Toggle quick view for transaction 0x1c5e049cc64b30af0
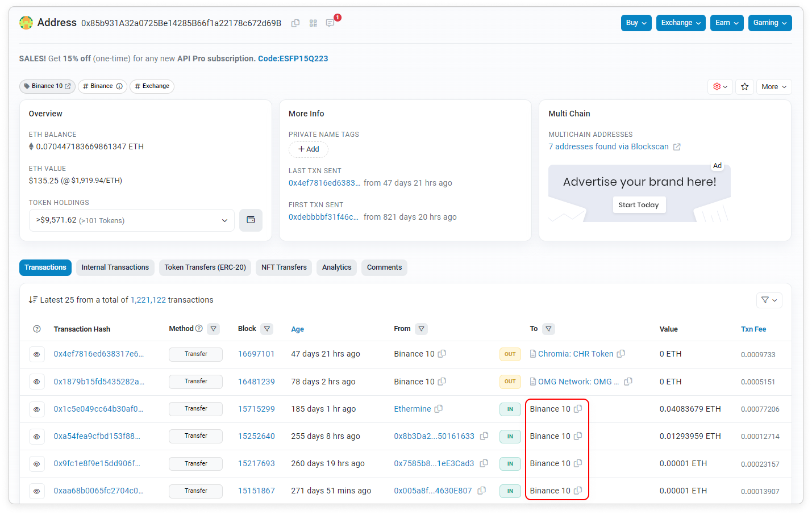Viewport: 812px width, 515px height. coord(37,409)
